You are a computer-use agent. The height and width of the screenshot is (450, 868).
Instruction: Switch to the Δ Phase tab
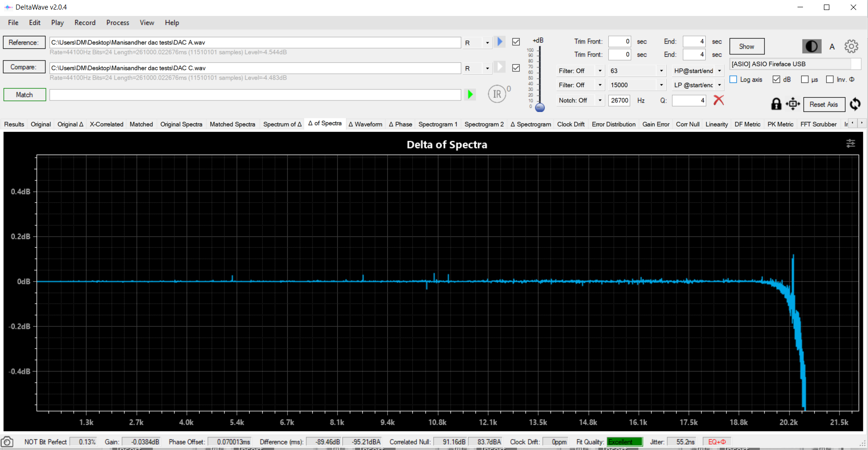point(401,124)
